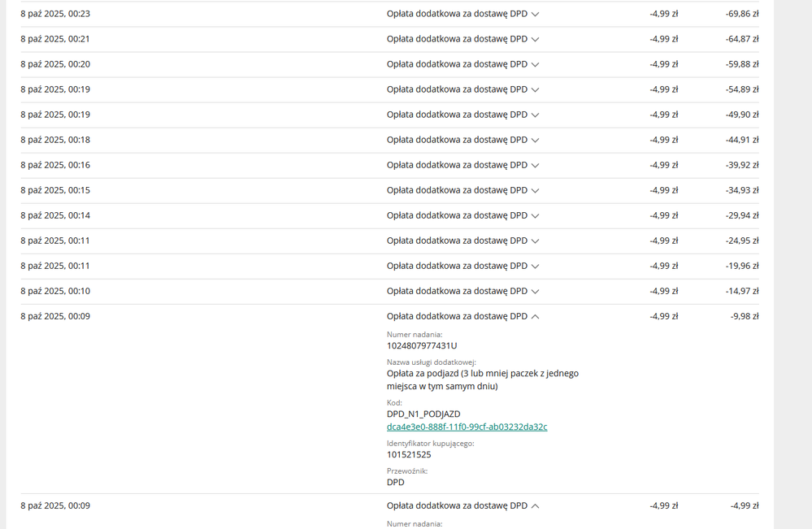Expand chevron on row with balance -24,95 zł
The height and width of the screenshot is (529, 812).
click(535, 241)
